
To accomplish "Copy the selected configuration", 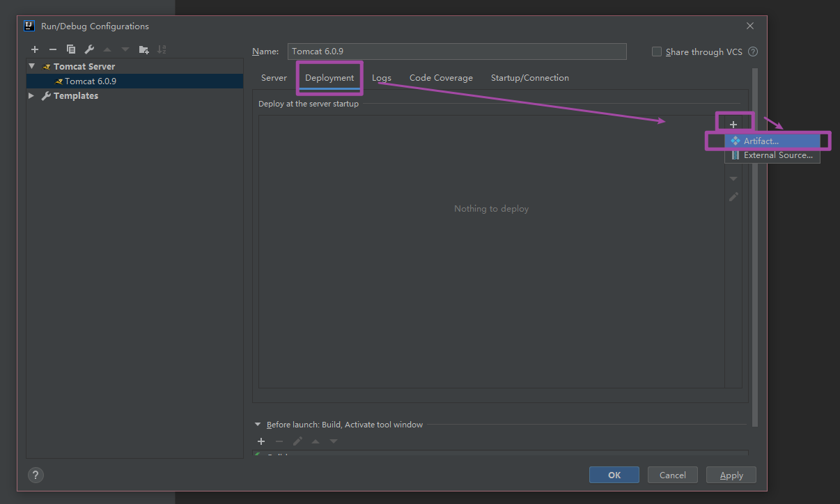I will pyautogui.click(x=71, y=49).
